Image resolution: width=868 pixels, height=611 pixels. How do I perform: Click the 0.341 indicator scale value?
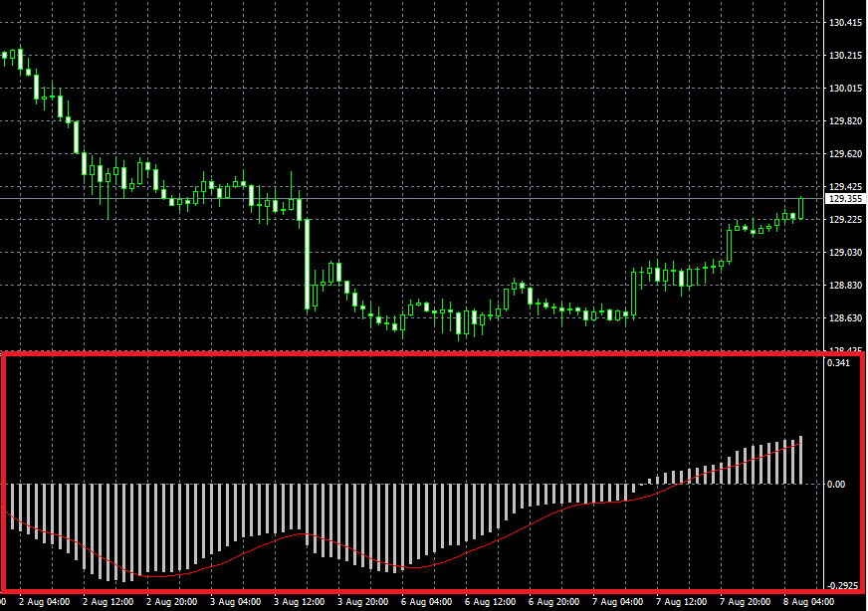click(838, 363)
